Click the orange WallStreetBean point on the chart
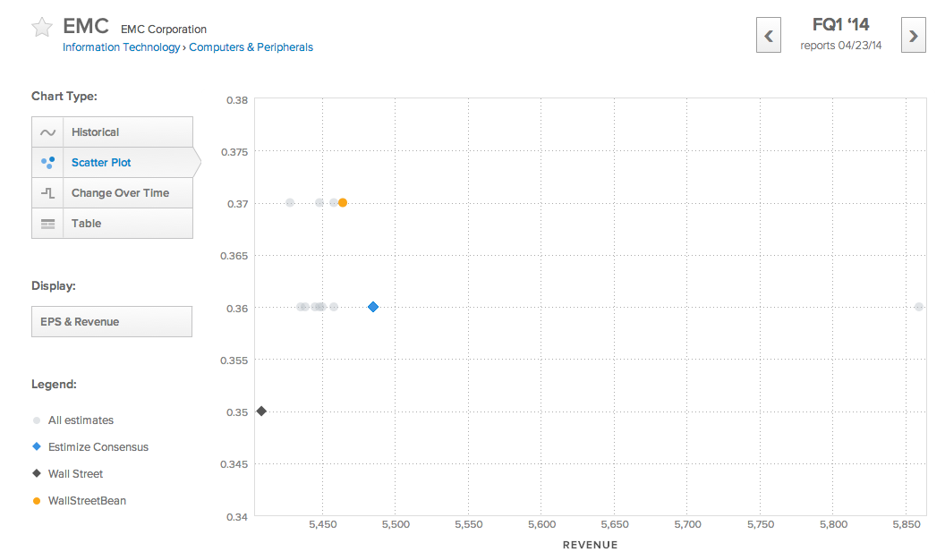The height and width of the screenshot is (560, 945). coord(342,202)
